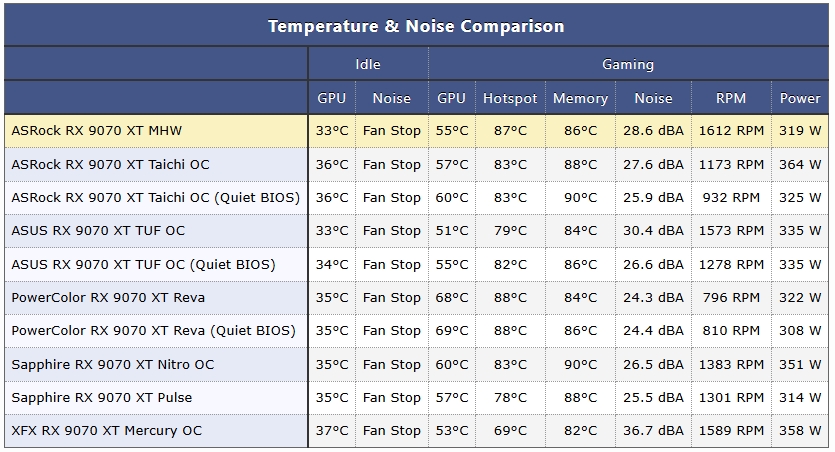Click the Hotspot column header

click(510, 98)
